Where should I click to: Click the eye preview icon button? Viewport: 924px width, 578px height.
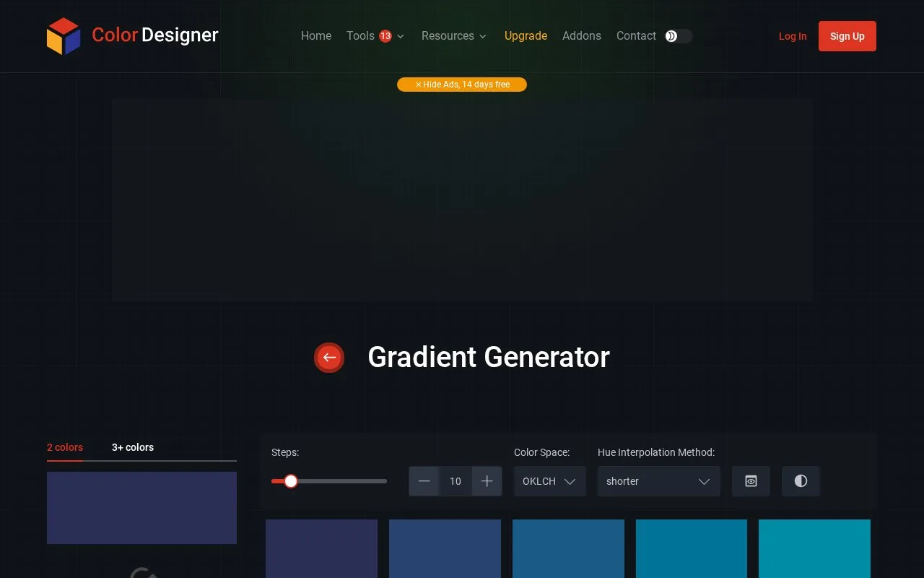[x=751, y=481]
